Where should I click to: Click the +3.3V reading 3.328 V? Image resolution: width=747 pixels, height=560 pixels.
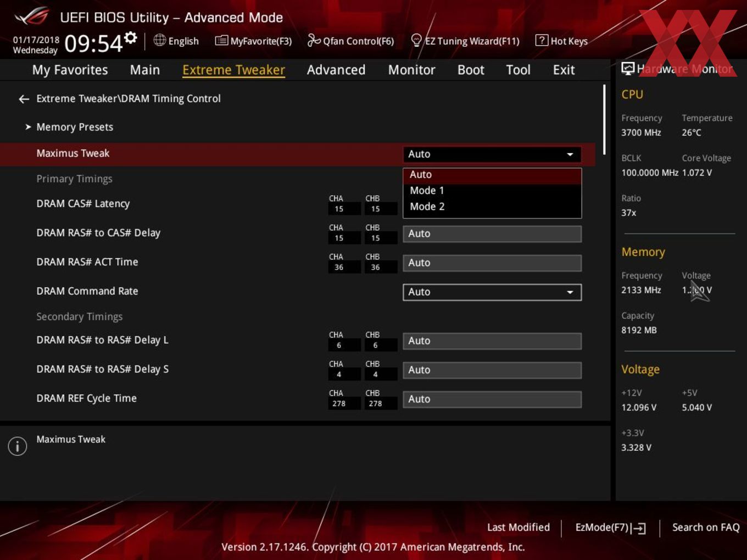coord(636,447)
